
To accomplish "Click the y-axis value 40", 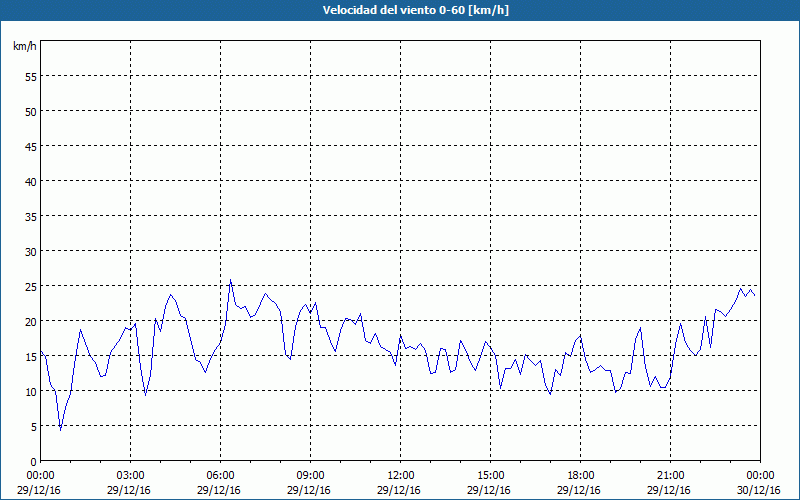I will click(31, 181).
